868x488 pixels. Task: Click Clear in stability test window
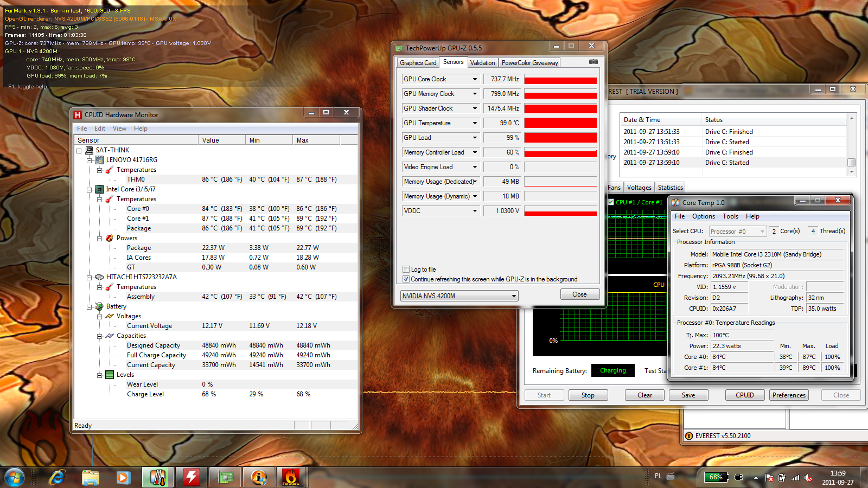(644, 395)
